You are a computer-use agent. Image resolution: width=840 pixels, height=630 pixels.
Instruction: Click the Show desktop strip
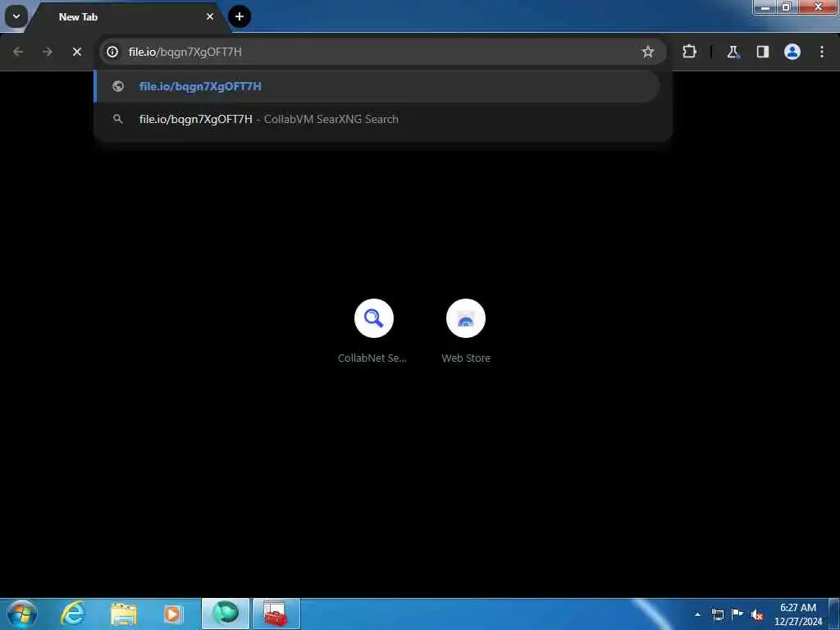pos(834,614)
